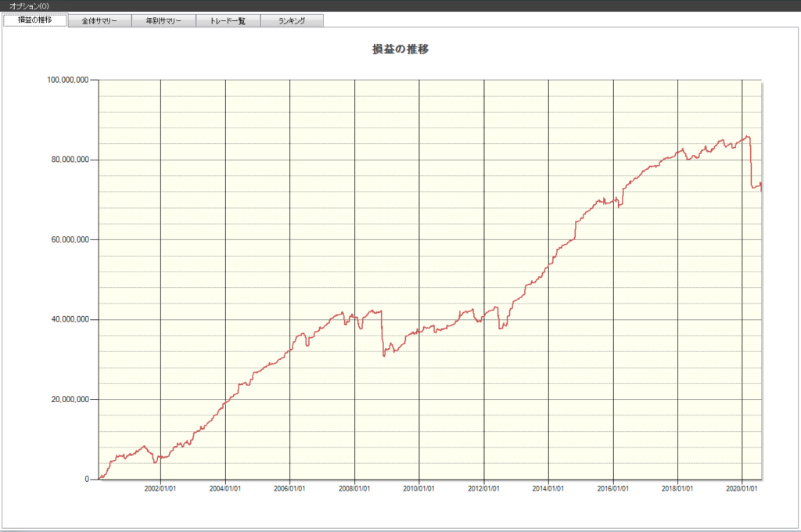Click the 2006/01/01 x-axis label
Screen dimensions: 801x532
click(289, 488)
